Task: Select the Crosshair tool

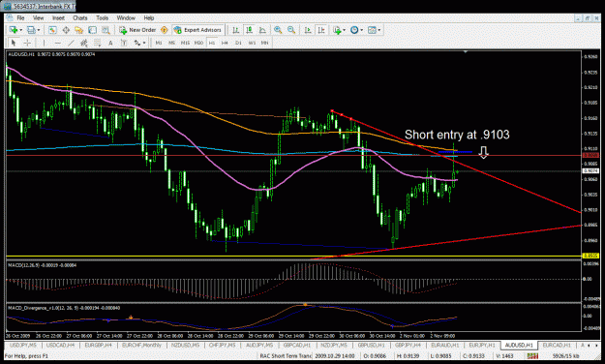Action: (x=27, y=43)
